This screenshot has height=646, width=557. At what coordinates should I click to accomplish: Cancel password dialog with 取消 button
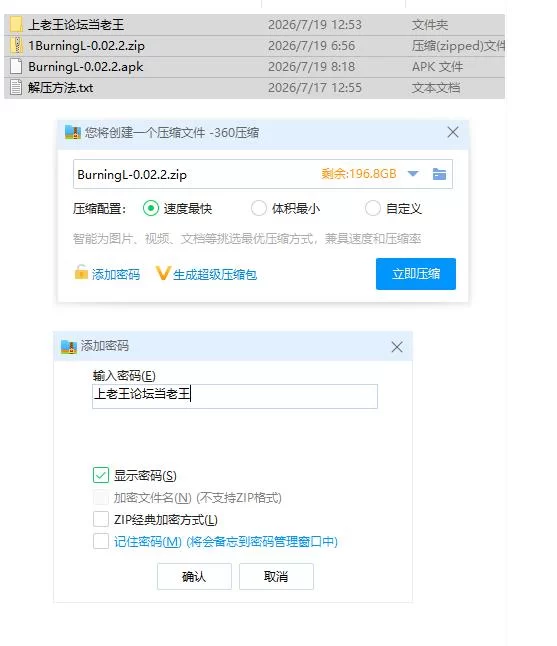tap(276, 576)
